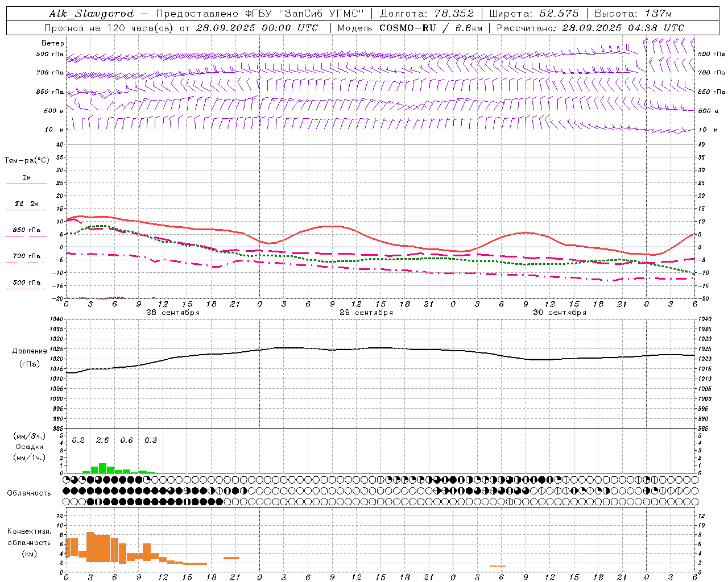Click the "Облачность" cloud cover label
Image resolution: width=728 pixels, height=582 pixels.
29,493
